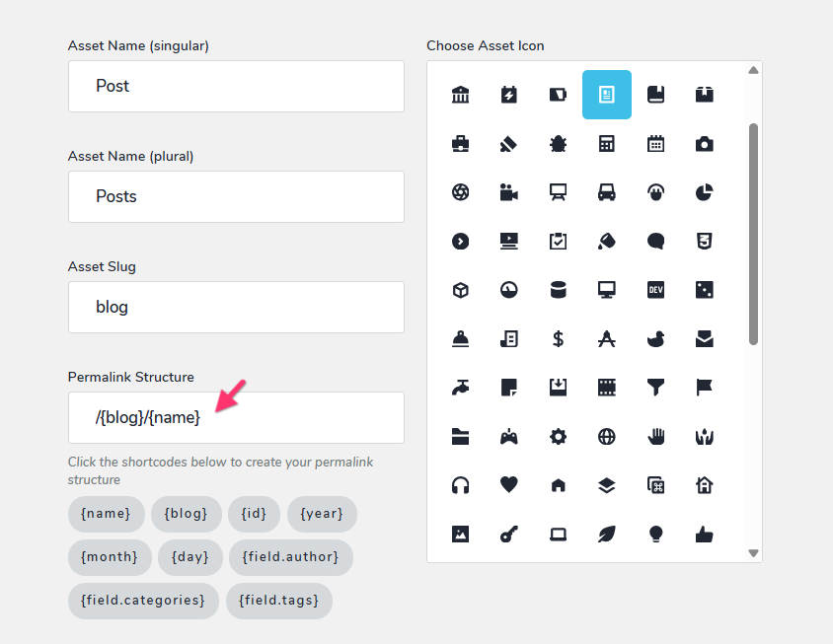This screenshot has width=833, height=644.
Task: Click the icon list scroll up arrow
Action: [x=753, y=70]
